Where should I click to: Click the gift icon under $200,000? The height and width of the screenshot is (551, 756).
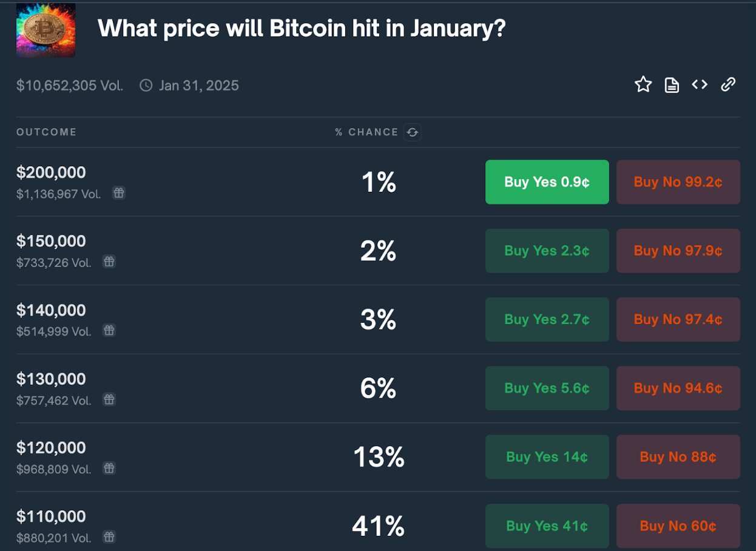coord(119,194)
